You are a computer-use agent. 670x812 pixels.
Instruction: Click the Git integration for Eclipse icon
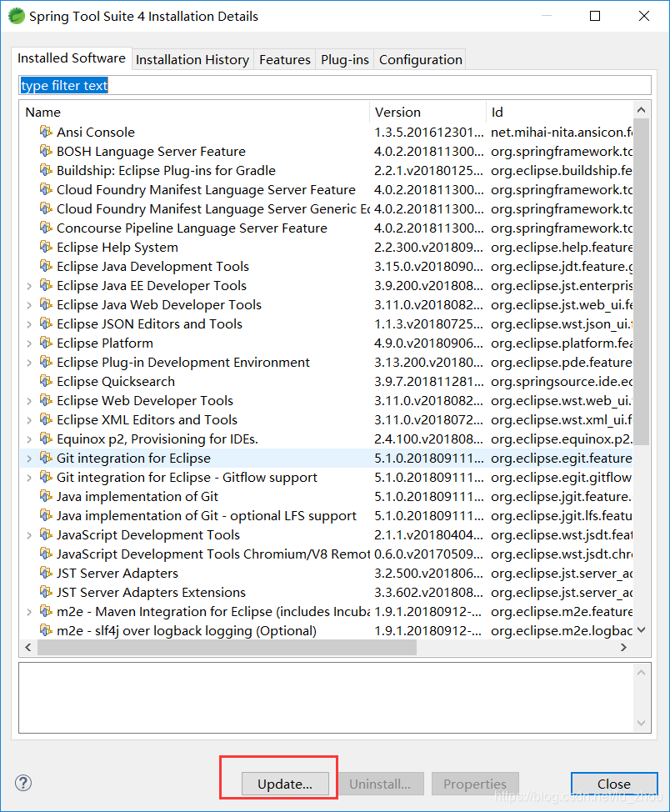click(46, 458)
